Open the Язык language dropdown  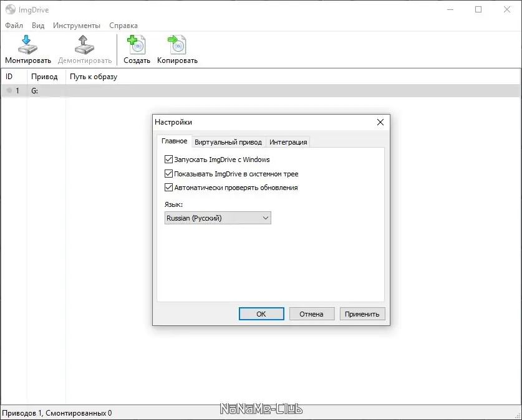218,218
